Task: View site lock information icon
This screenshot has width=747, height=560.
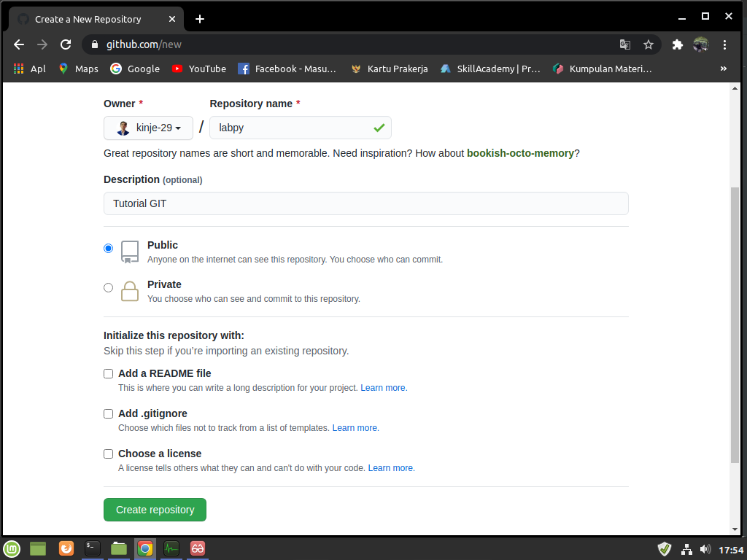Action: [95, 44]
